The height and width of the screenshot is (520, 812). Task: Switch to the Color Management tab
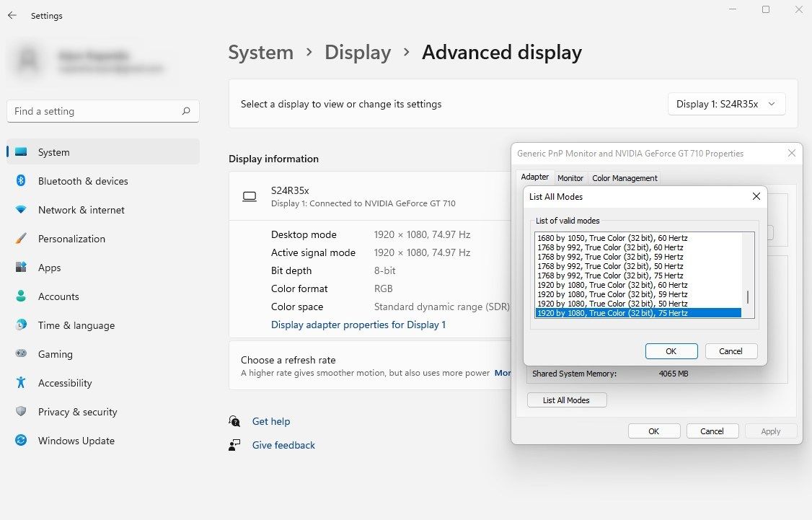tap(625, 178)
